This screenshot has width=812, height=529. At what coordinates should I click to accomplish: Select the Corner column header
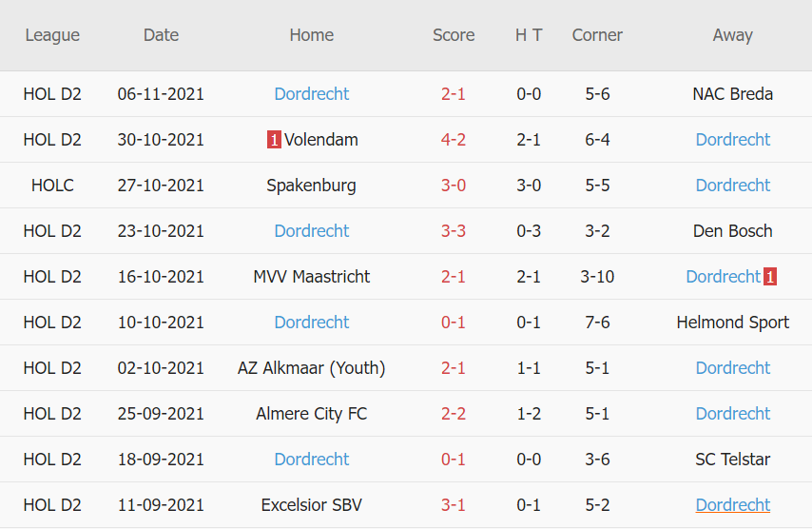click(597, 35)
